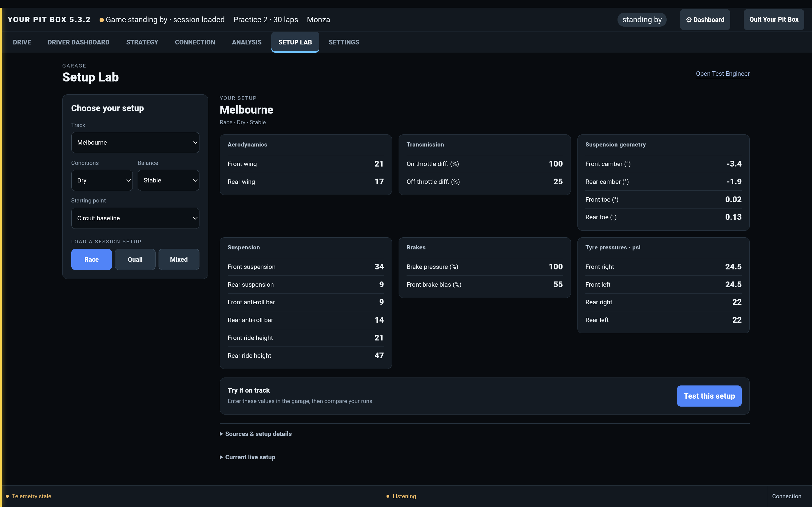
Task: Select the Quali session setup
Action: (135, 260)
